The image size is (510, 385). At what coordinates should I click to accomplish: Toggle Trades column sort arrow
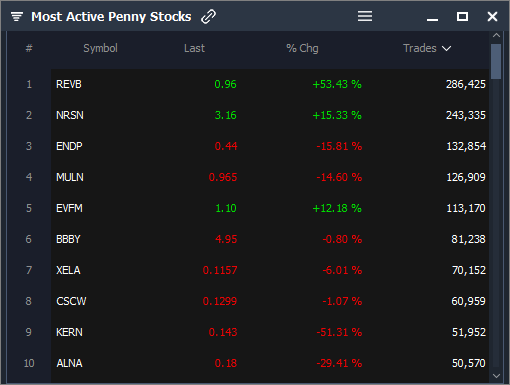click(x=446, y=49)
